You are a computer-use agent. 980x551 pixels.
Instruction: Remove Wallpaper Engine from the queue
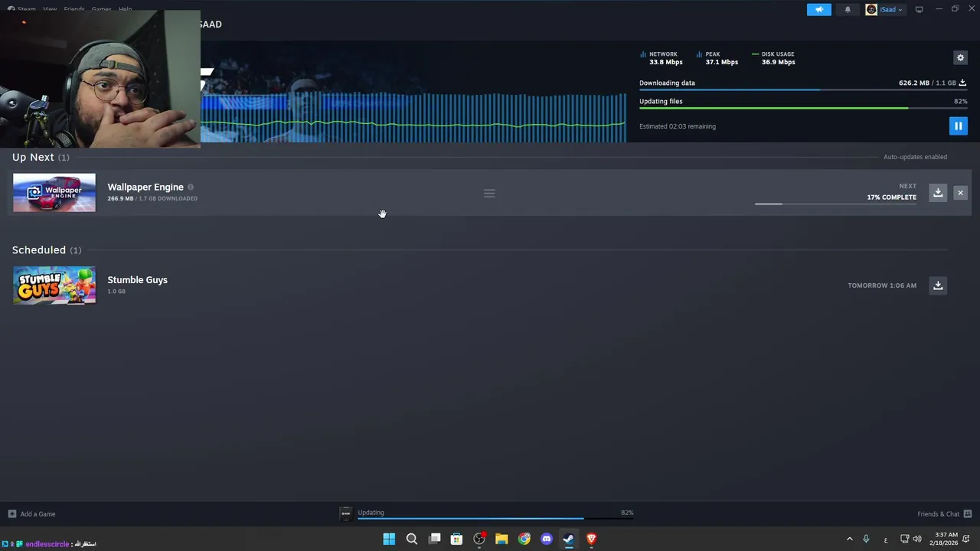tap(960, 193)
